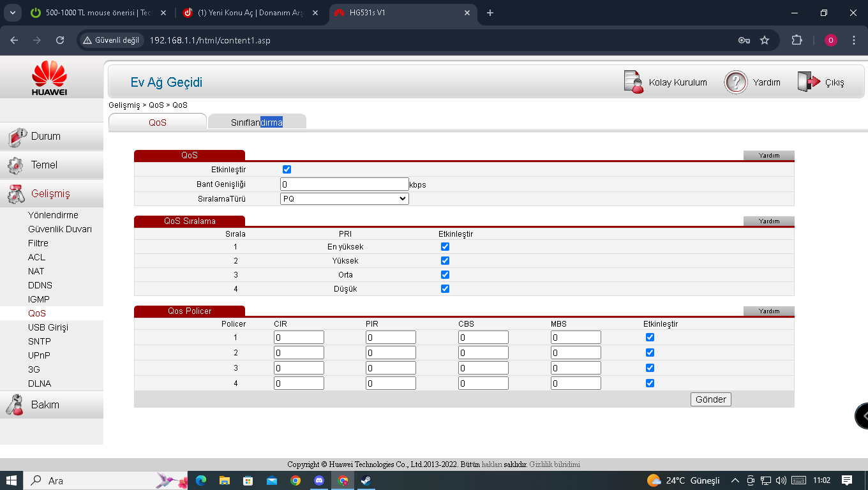Open Steam from taskbar
The image size is (868, 490).
[366, 480]
